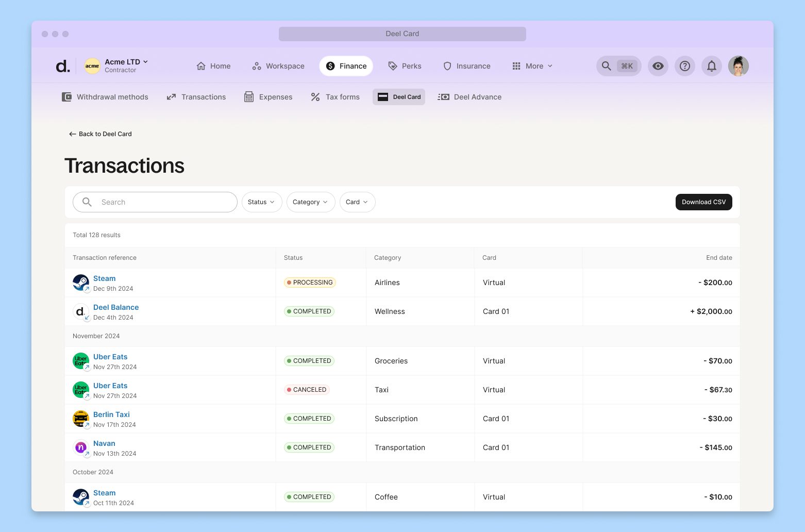This screenshot has width=805, height=532.
Task: Click the Navan merchant icon
Action: click(81, 447)
